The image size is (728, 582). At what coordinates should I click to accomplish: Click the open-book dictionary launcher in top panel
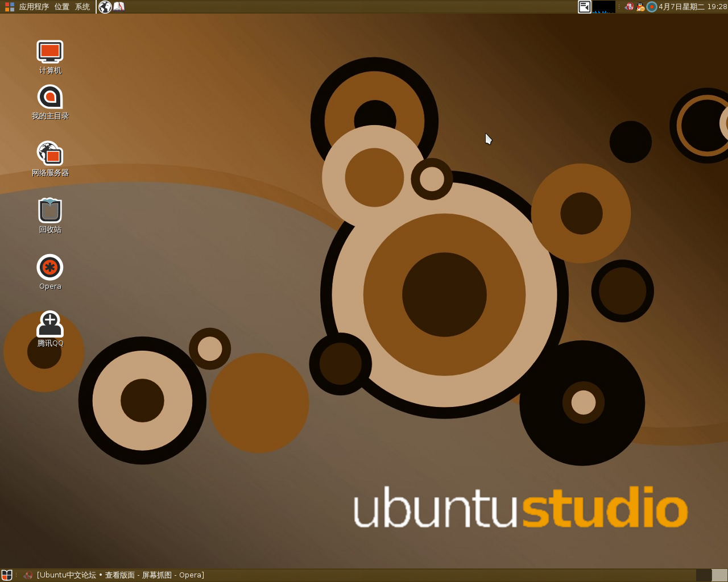119,7
